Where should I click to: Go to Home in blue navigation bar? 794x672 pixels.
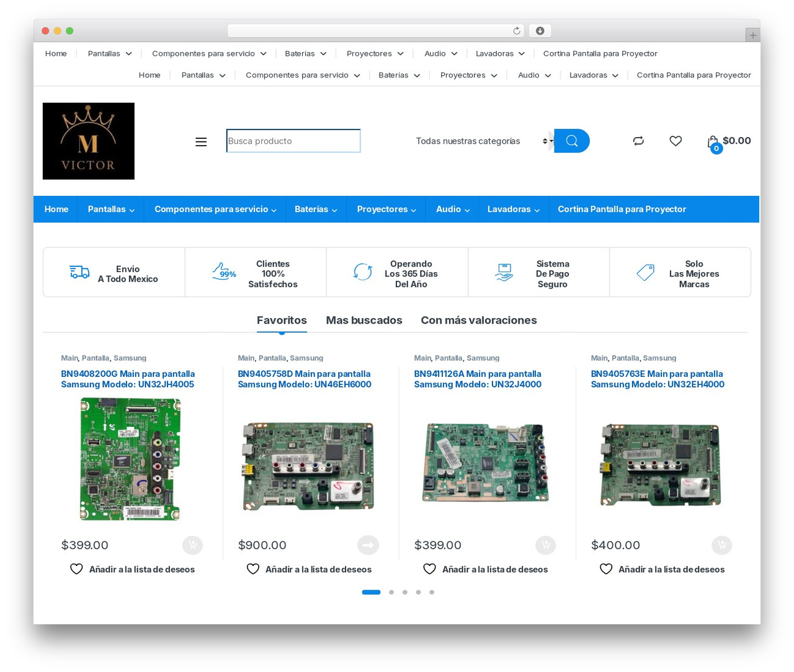pyautogui.click(x=56, y=210)
